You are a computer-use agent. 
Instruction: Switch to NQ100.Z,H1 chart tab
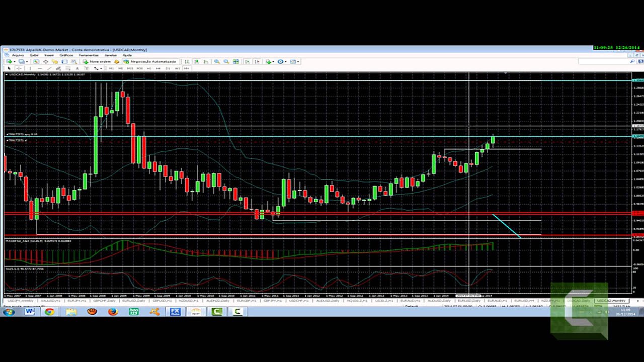[357, 301]
